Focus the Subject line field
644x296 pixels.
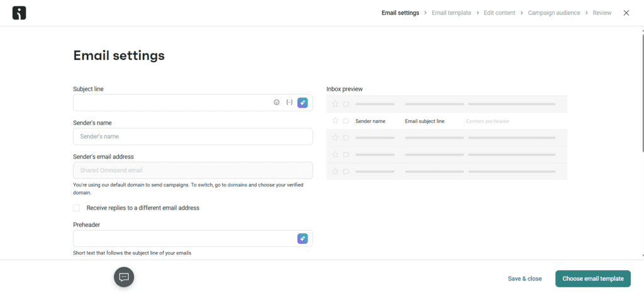[193, 103]
